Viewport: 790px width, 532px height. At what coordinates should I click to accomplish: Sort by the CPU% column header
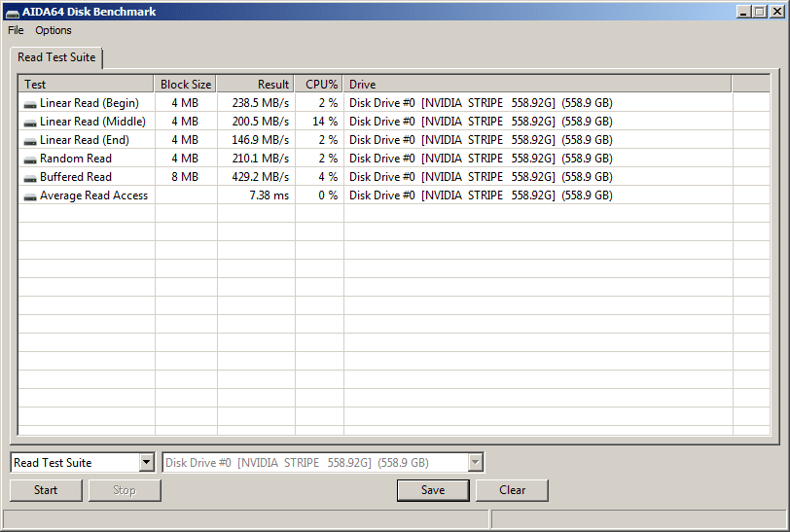[x=319, y=85]
